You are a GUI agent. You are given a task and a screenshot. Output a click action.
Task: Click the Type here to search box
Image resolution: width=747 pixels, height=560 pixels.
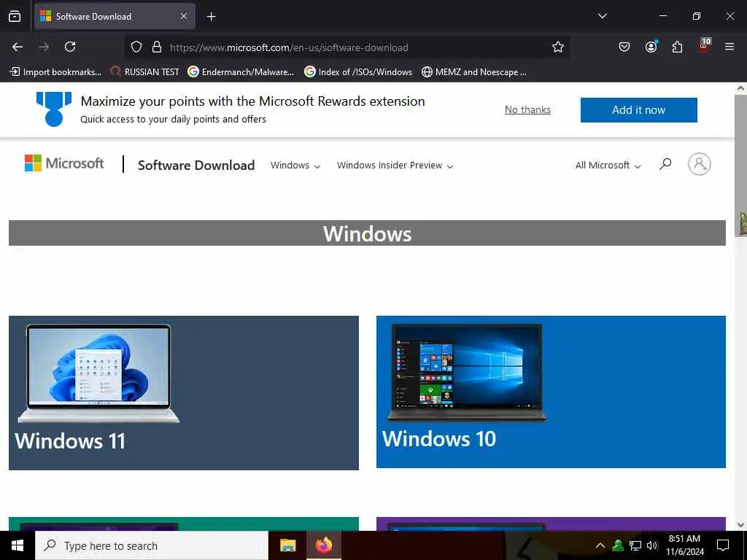(152, 545)
